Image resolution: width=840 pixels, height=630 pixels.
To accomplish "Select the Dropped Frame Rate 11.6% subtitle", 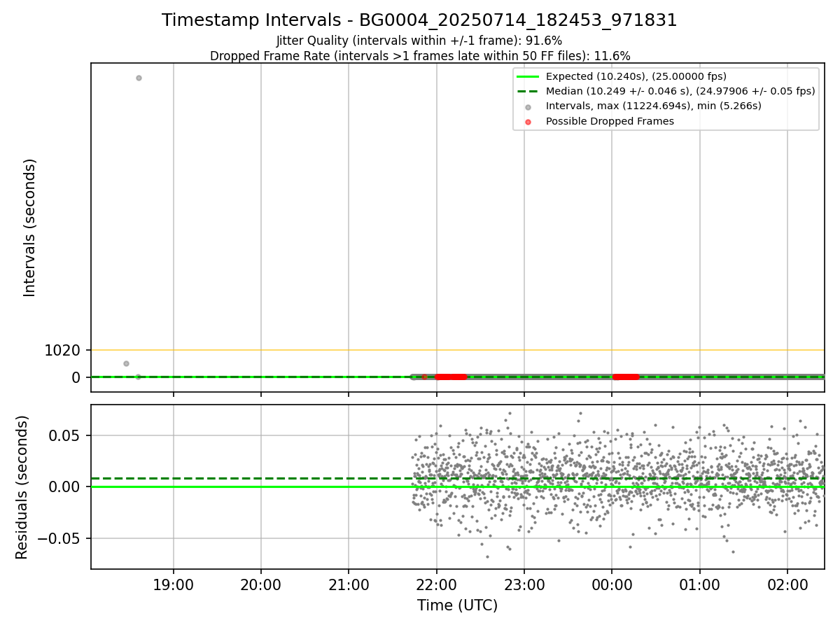I will coord(420,56).
